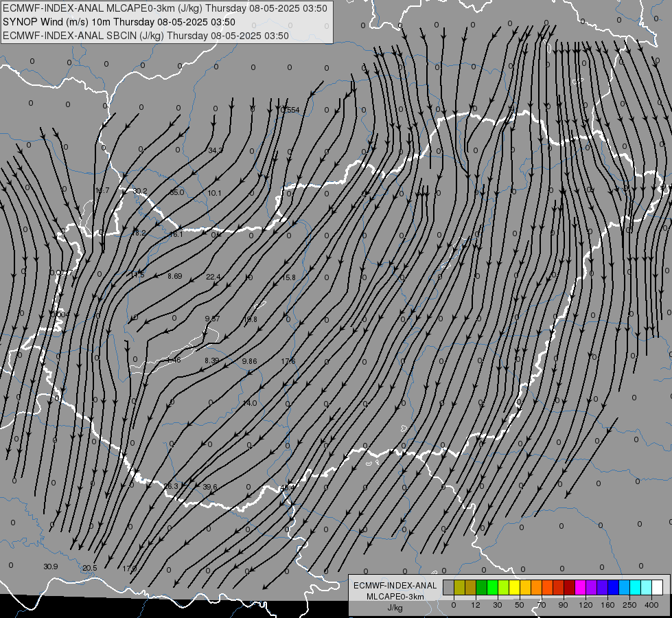Pick the brownish-gold legend swatch

(x=471, y=587)
